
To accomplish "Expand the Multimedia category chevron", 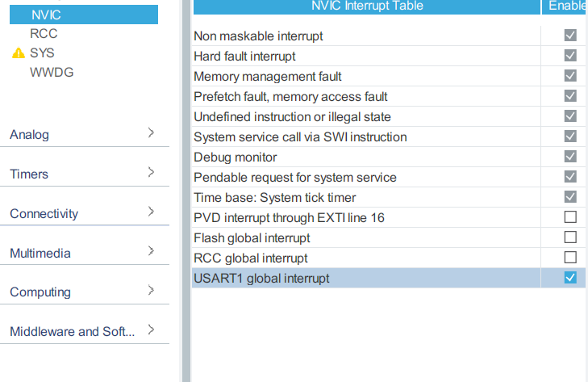I will pyautogui.click(x=151, y=252).
